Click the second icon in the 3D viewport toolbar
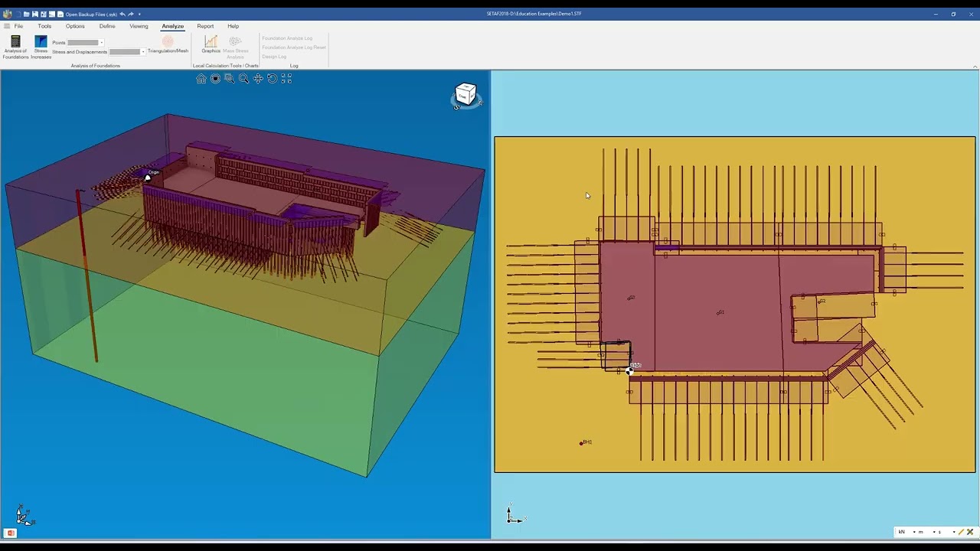980x551 pixels. [x=215, y=79]
